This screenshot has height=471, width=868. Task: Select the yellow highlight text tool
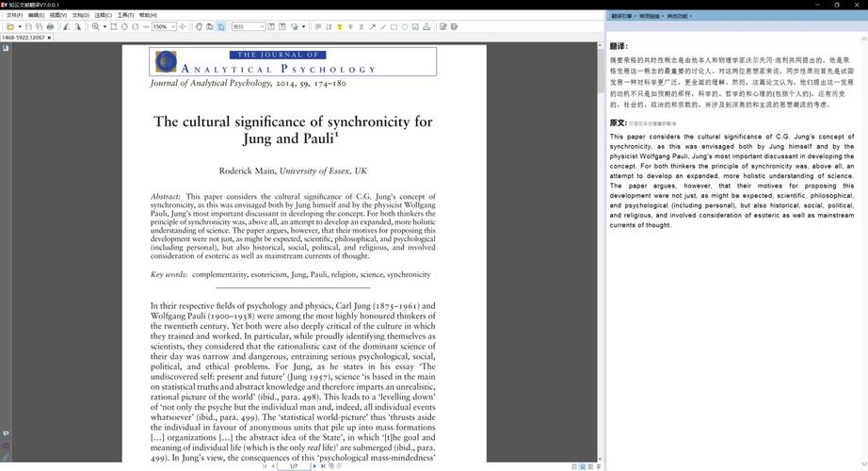339,26
